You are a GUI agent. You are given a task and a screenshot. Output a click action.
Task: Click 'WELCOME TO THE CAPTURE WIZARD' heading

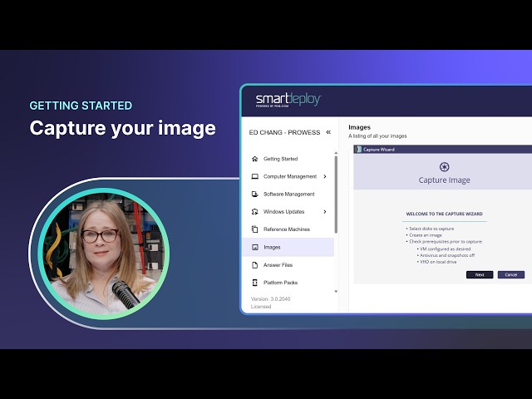pos(444,214)
